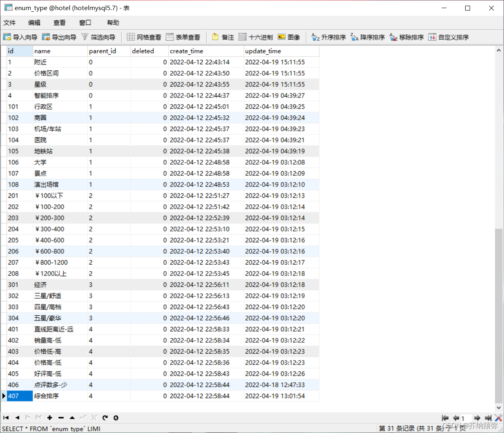The width and height of the screenshot is (504, 433).
Task: Click the apply changes checkmark icon
Action: coord(83,418)
